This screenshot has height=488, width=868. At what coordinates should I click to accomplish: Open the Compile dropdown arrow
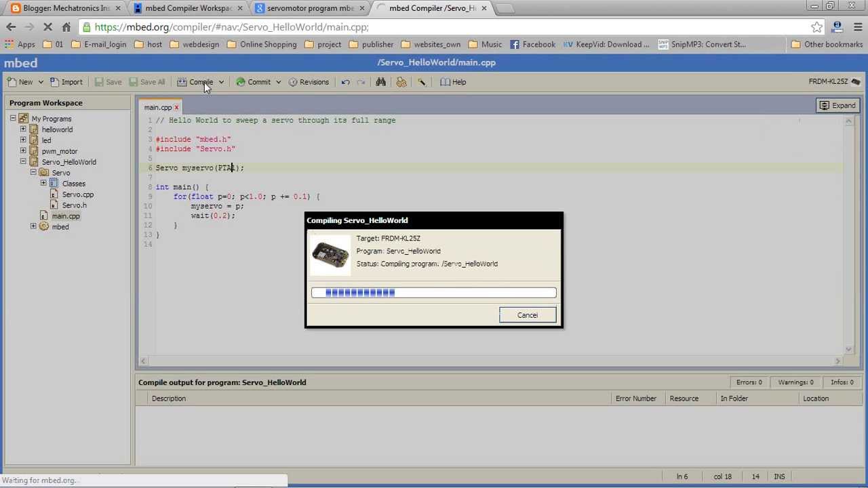click(x=221, y=82)
